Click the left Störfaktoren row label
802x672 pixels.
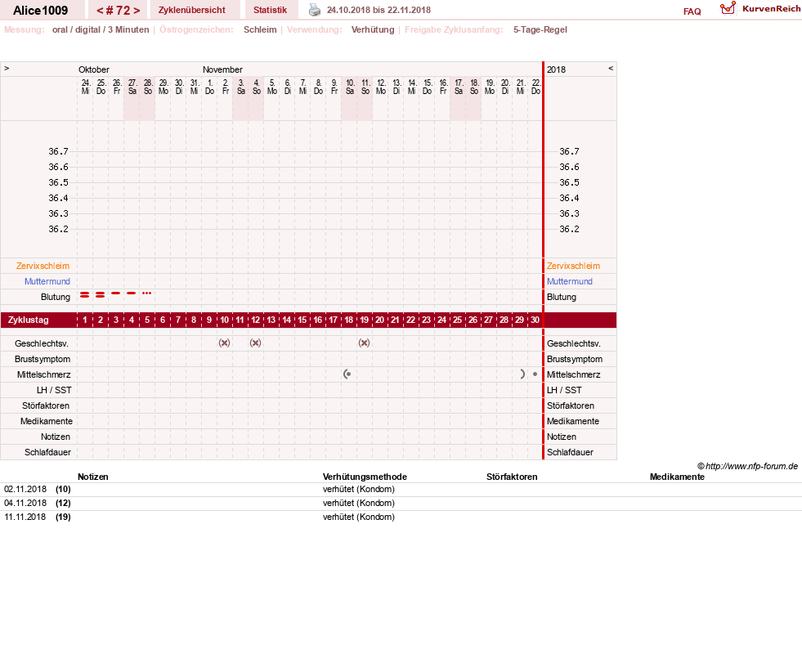click(x=46, y=405)
